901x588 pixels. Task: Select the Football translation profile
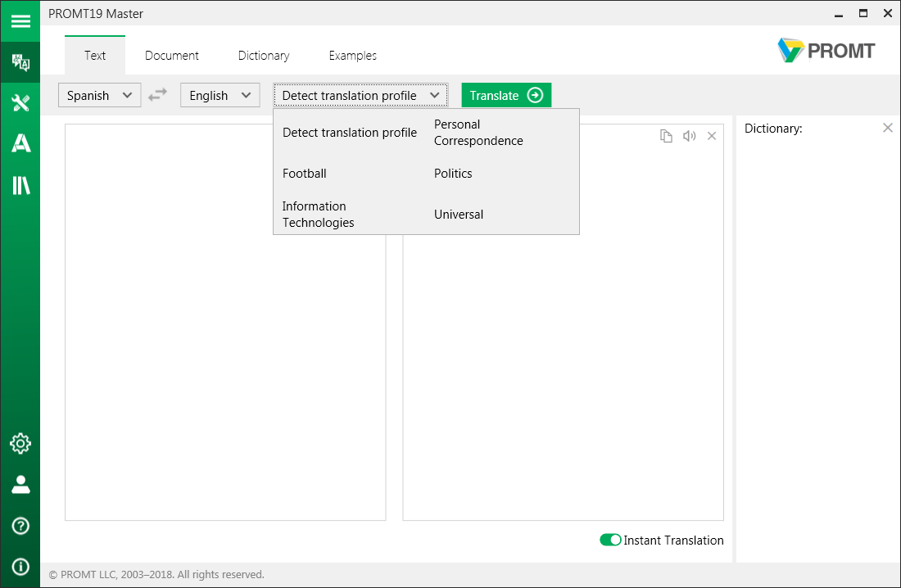[305, 173]
